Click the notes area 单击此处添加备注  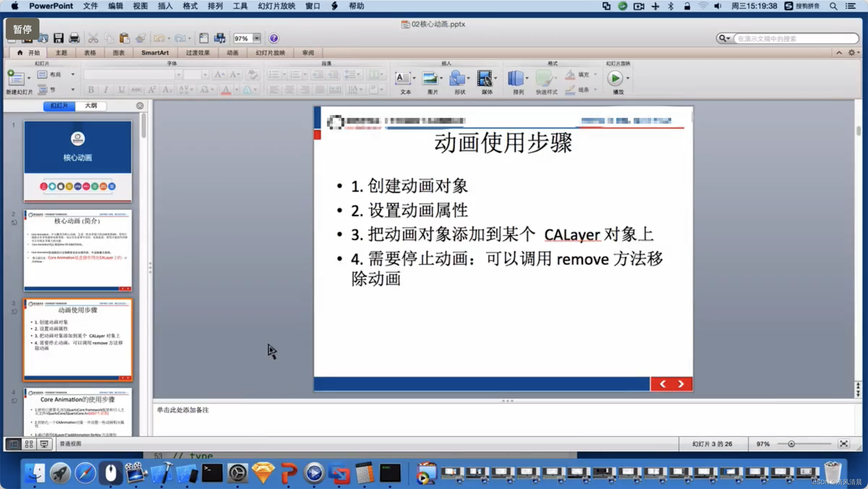[x=183, y=410]
